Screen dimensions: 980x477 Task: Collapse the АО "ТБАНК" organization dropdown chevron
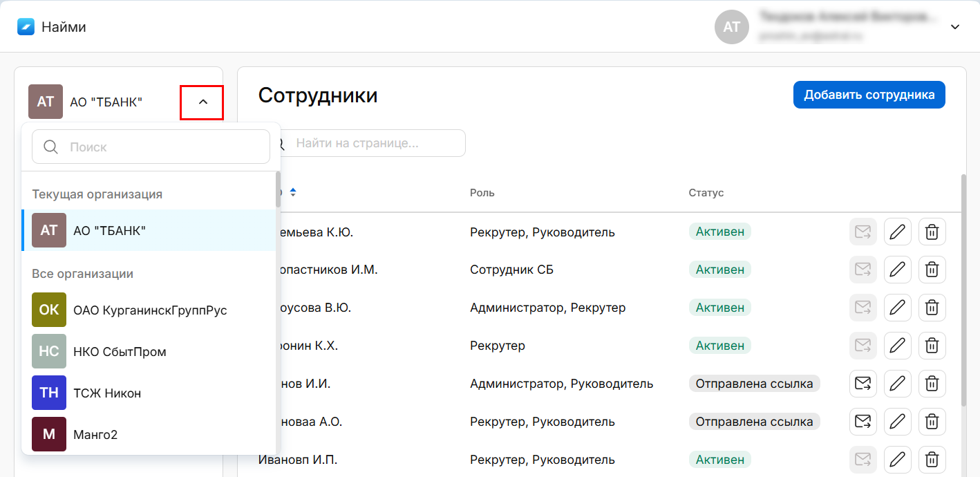click(x=202, y=102)
